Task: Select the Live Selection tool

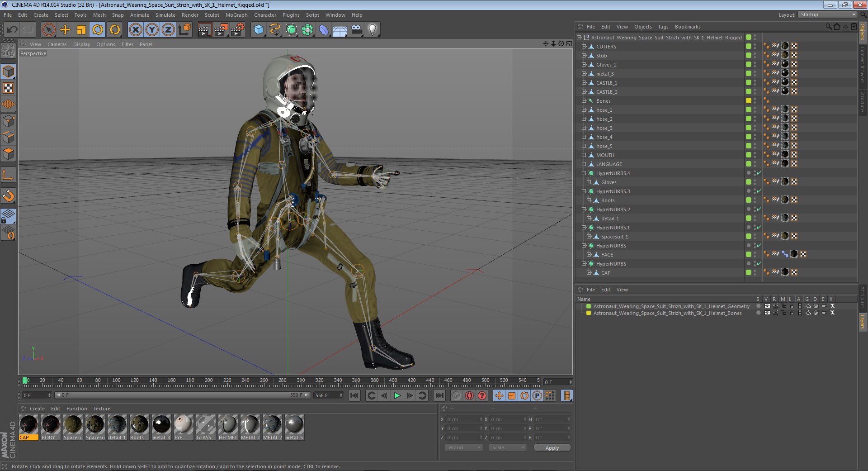Action: (48, 30)
